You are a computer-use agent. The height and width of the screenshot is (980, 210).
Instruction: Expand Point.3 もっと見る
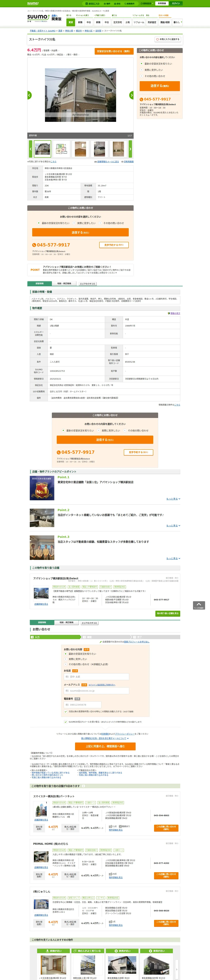(173, 558)
